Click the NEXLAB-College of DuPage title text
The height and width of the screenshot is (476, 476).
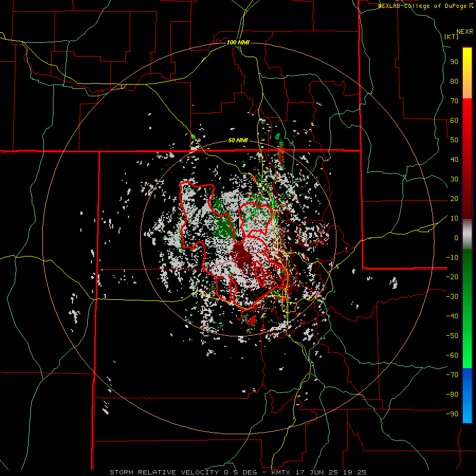click(425, 6)
